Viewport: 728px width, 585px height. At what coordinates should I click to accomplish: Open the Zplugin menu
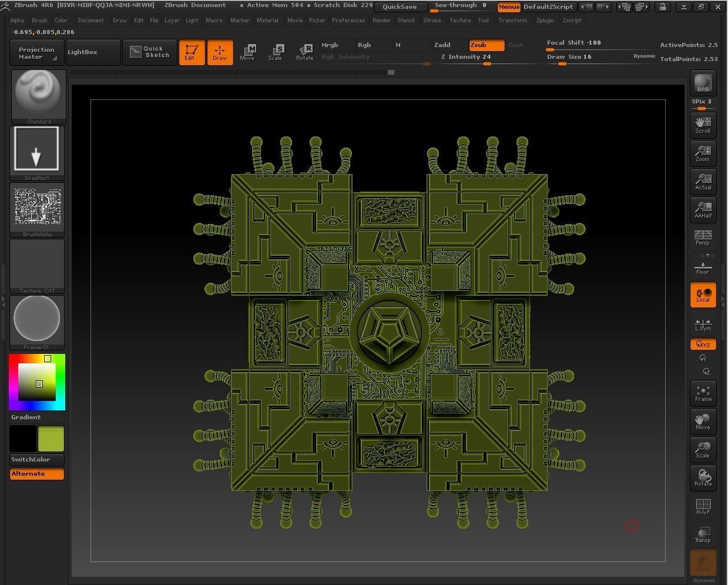(545, 21)
